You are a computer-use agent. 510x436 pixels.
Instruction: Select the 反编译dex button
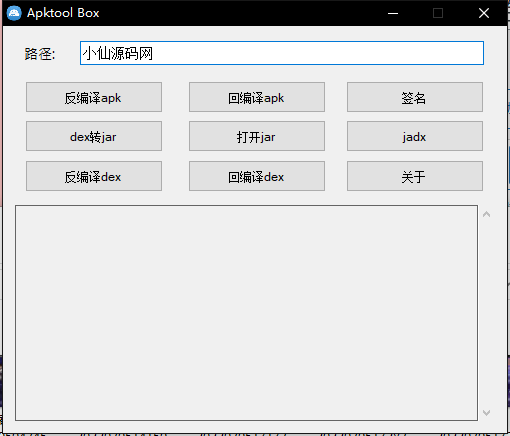point(94,176)
